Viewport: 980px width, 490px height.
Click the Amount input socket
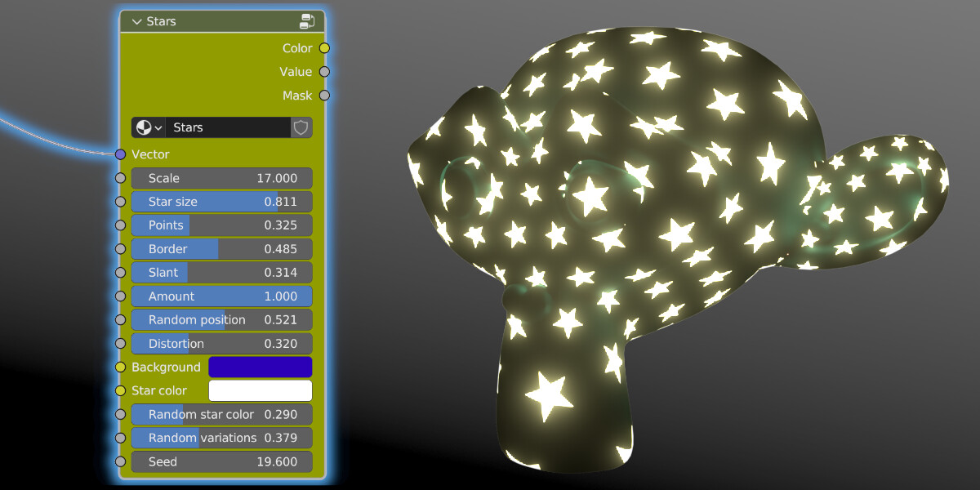coord(121,296)
